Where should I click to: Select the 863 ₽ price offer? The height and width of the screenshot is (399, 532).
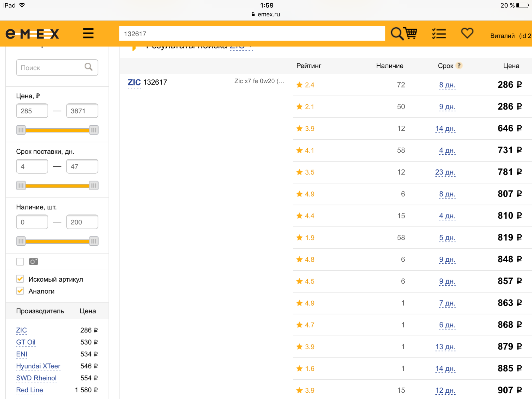(510, 303)
